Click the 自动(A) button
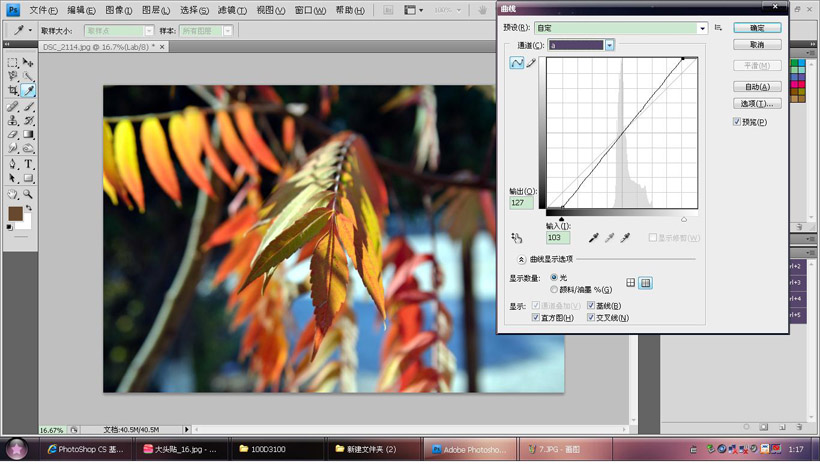This screenshot has width=820, height=467. [757, 87]
